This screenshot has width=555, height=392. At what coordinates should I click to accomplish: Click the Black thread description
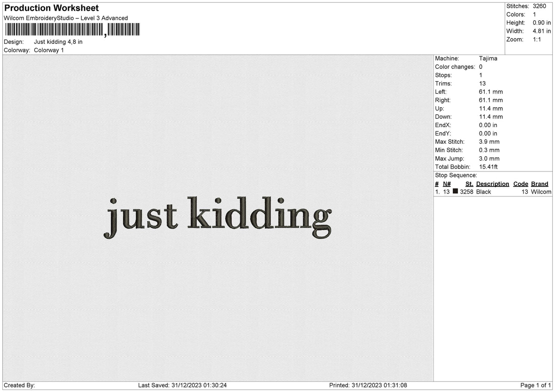[483, 191]
